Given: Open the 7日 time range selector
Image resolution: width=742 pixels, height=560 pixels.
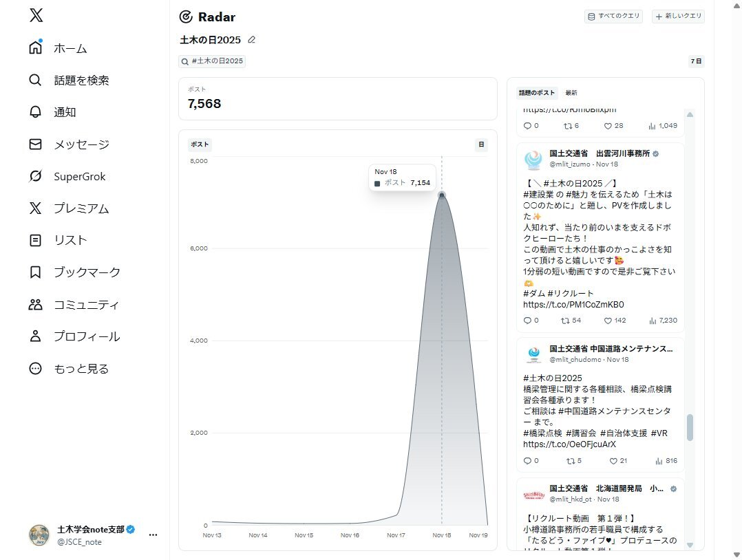Looking at the screenshot, I should click(x=696, y=61).
